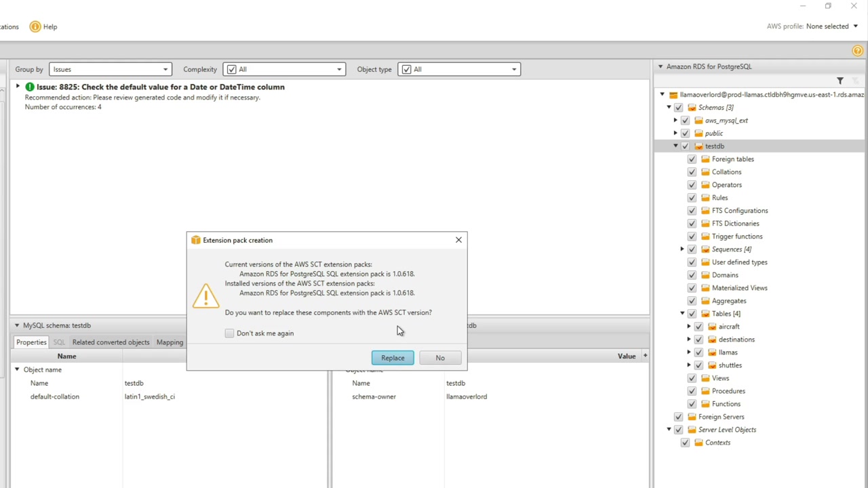Collapse the Amazon RDS for PostgreSQL panel
Viewport: 868px width, 488px height.
click(x=660, y=66)
